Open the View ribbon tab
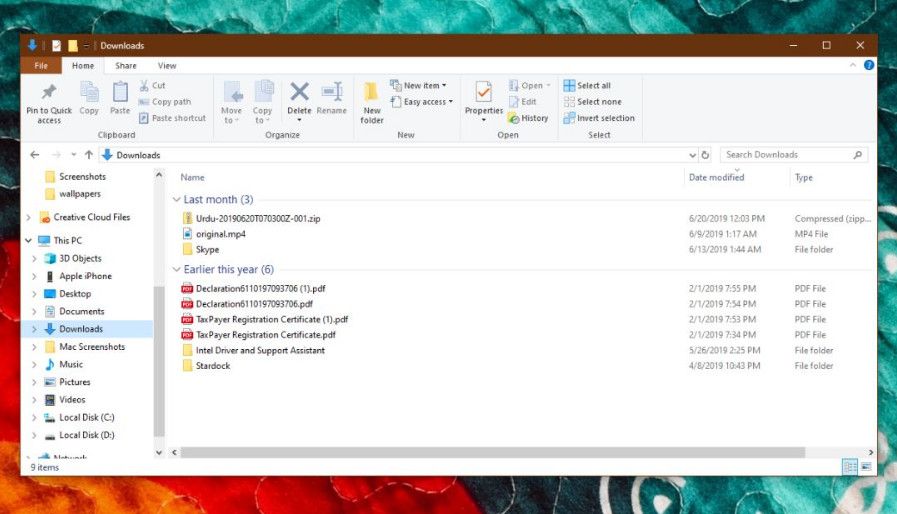Viewport: 897px width, 514px height. (167, 66)
